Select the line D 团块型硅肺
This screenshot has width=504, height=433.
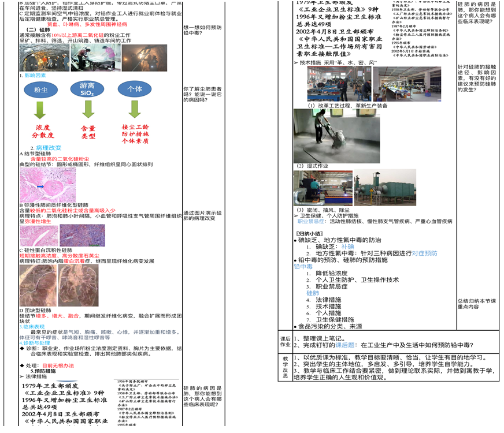click(x=35, y=311)
